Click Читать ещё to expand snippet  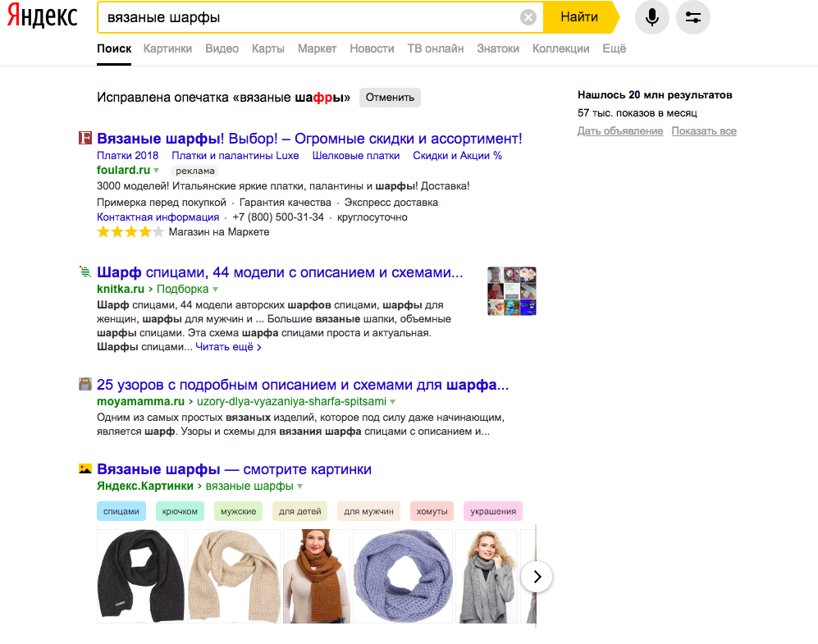224,347
